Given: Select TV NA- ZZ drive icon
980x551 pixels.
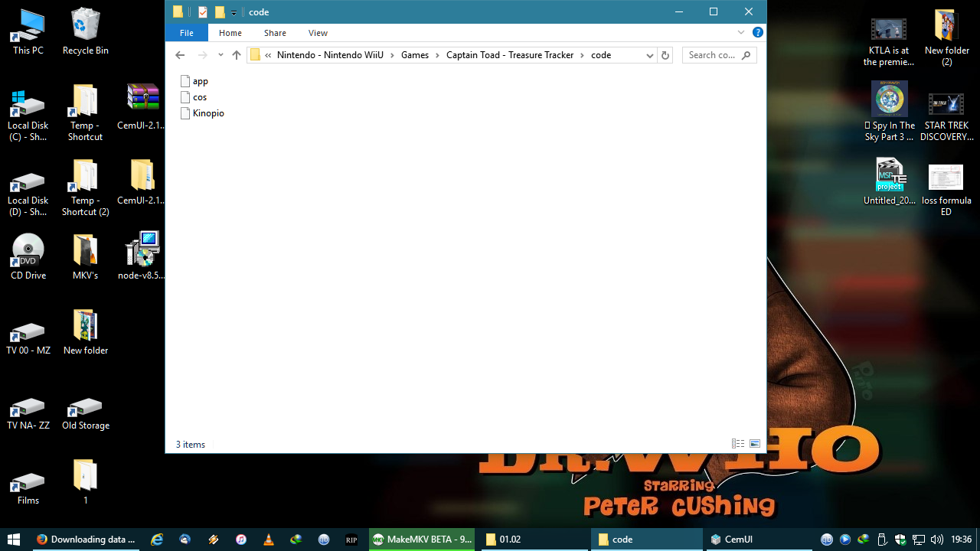Looking at the screenshot, I should (28, 412).
